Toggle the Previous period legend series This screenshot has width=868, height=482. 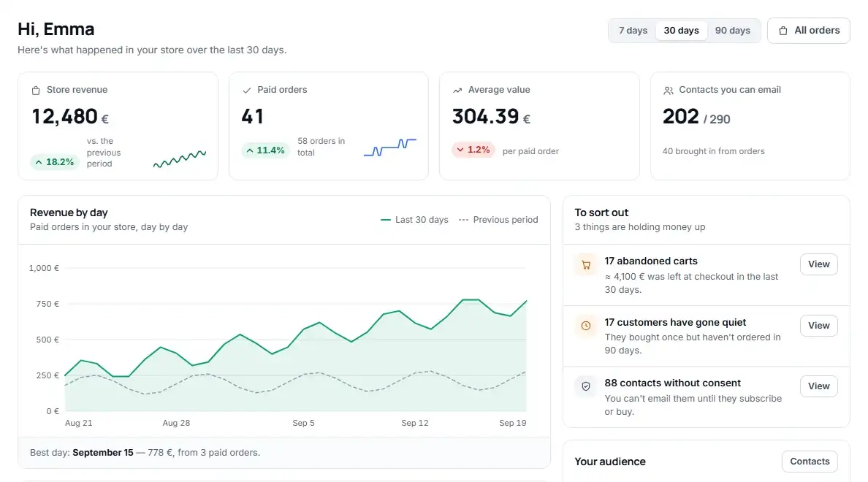point(498,220)
